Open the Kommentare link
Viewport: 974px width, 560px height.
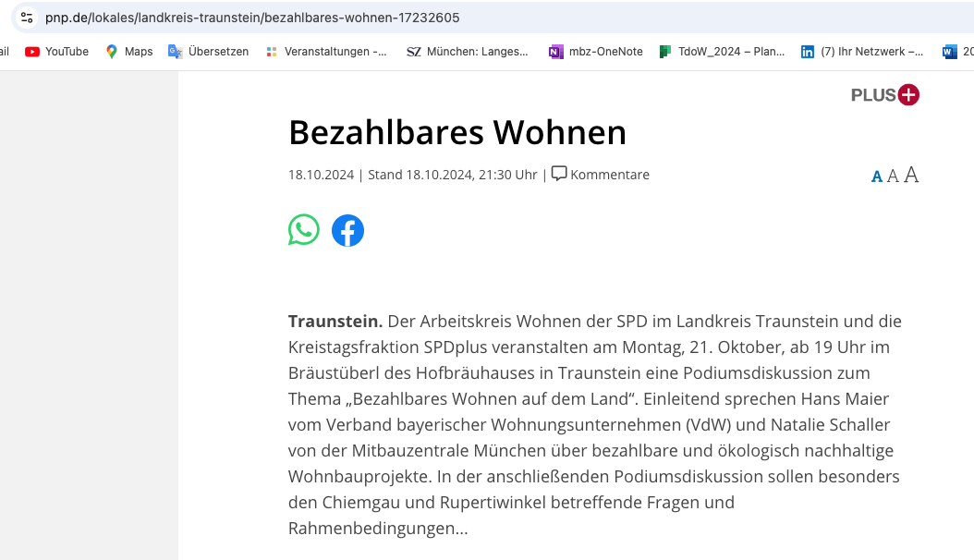point(601,175)
